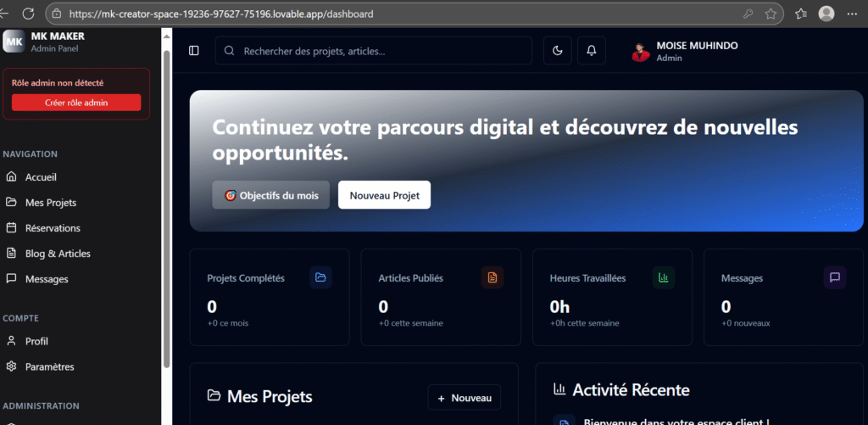Switch dark mode with moon icon
This screenshot has width=868, height=425.
pos(557,51)
